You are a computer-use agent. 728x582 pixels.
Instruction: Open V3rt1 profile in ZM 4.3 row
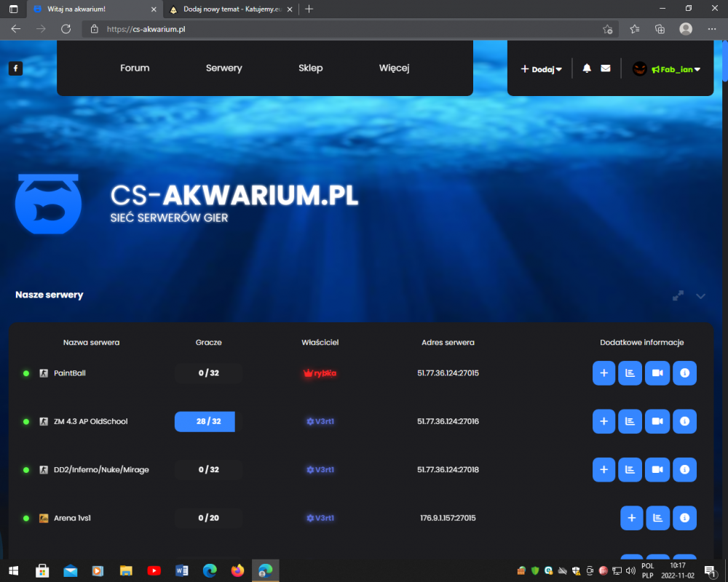(320, 421)
